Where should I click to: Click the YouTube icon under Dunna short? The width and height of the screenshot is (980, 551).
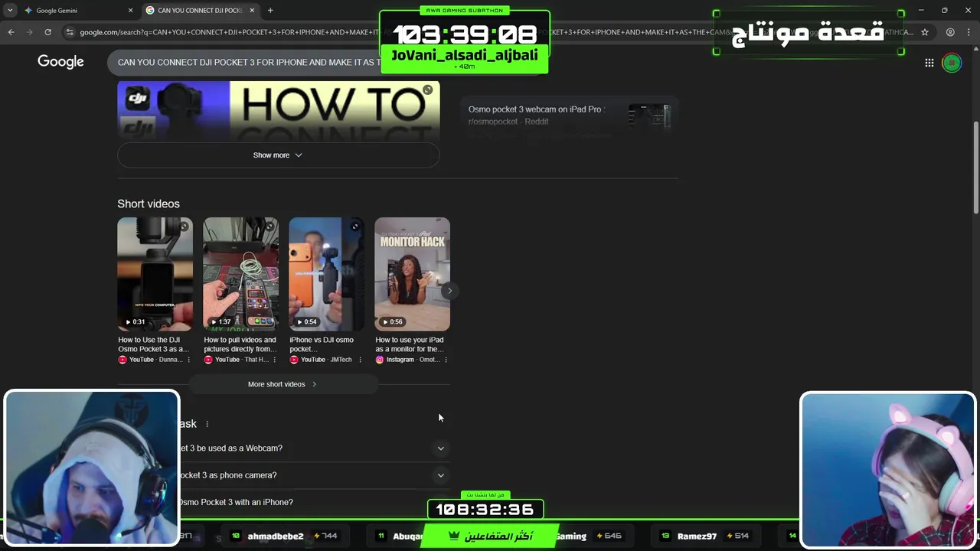pyautogui.click(x=122, y=360)
